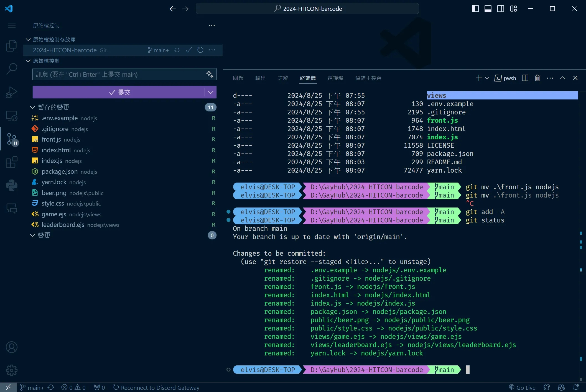The height and width of the screenshot is (392, 586).
Task: Toggle the primary side bar layout button
Action: click(x=475, y=9)
